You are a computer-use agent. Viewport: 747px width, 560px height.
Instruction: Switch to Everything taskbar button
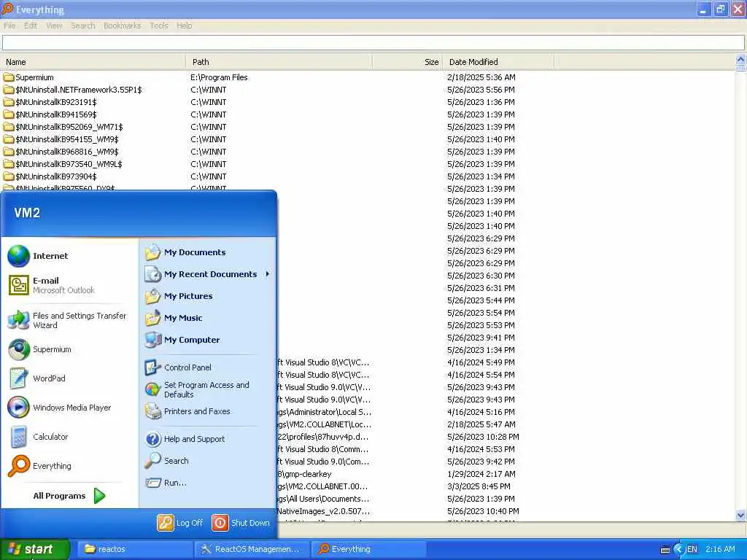click(x=369, y=549)
